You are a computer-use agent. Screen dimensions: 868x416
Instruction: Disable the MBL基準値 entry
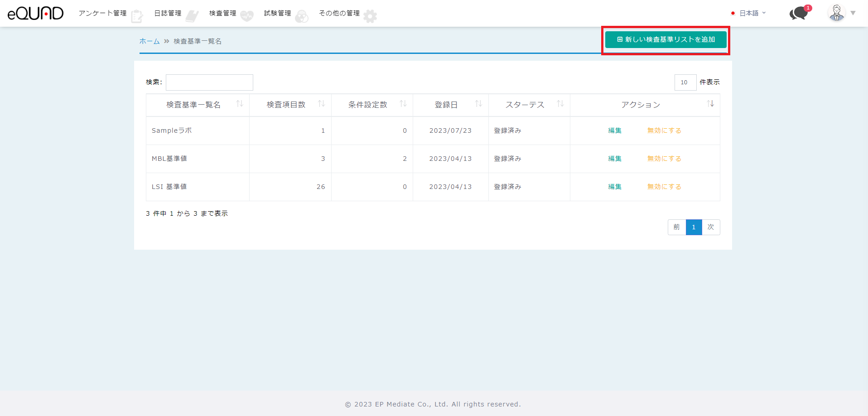point(664,159)
